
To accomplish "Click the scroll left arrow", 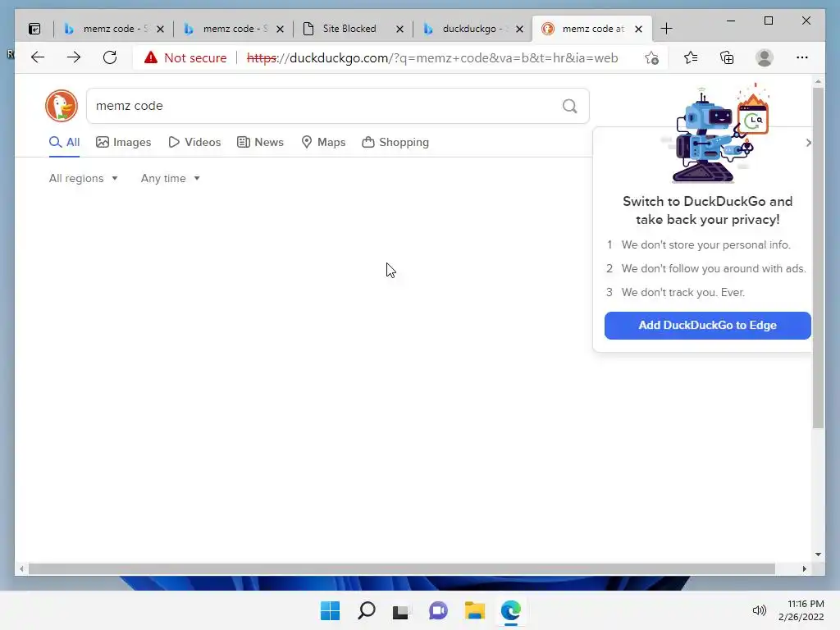I will point(21,569).
